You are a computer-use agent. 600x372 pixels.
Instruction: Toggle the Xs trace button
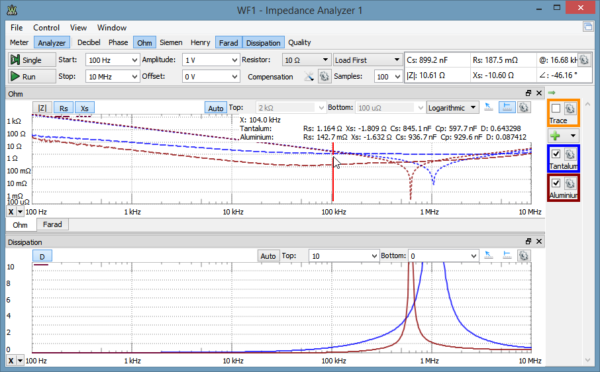pos(85,108)
